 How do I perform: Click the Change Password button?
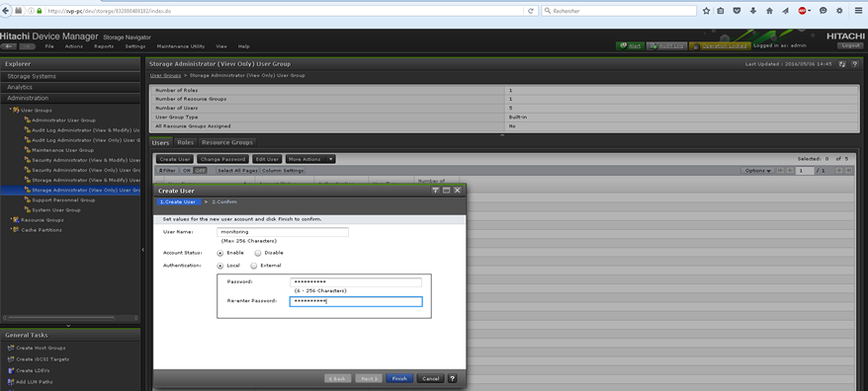tap(222, 159)
